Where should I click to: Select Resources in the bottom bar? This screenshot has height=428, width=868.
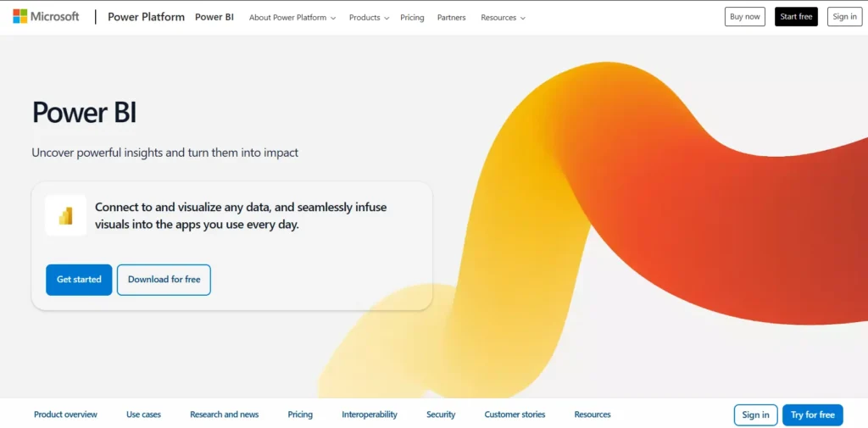(x=593, y=414)
